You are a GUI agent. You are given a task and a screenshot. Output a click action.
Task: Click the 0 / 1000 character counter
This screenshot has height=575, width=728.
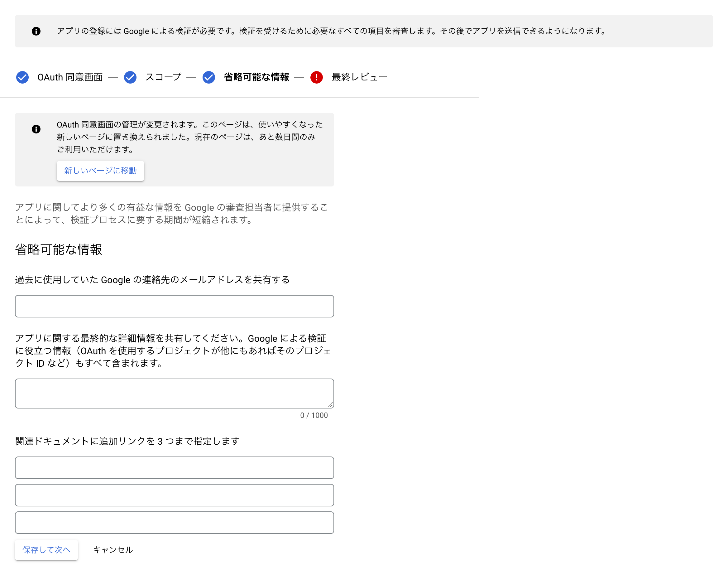[x=314, y=415]
